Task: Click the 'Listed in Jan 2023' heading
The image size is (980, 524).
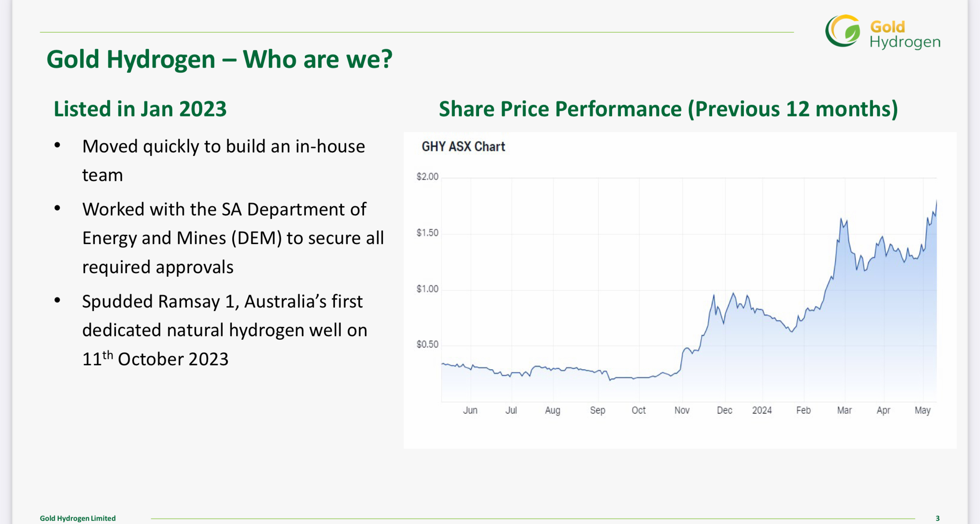Action: [140, 109]
